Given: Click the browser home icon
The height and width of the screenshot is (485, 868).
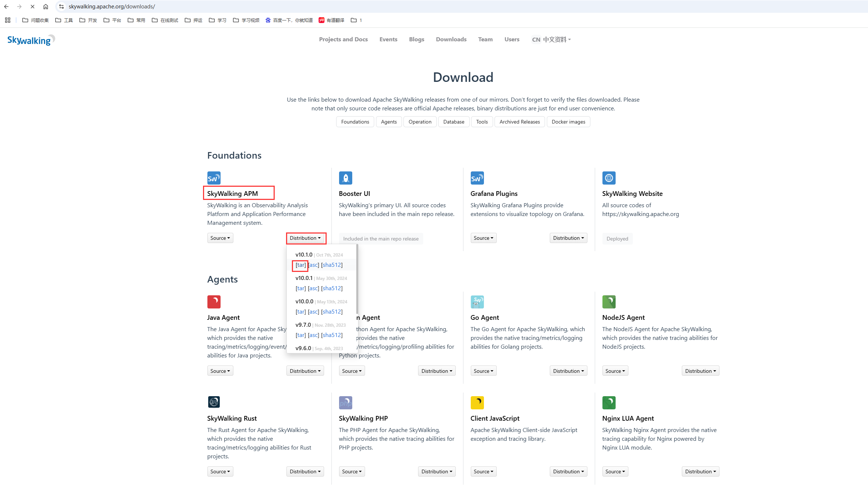Looking at the screenshot, I should click(x=46, y=7).
